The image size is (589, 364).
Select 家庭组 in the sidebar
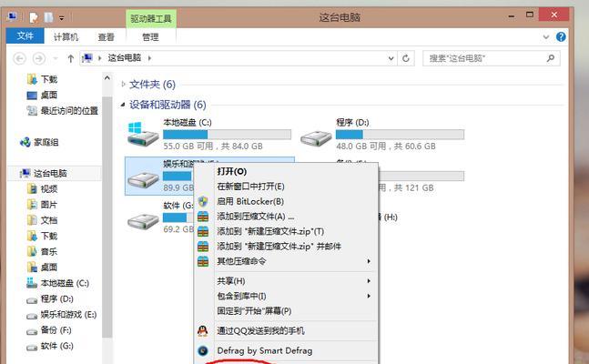coord(46,142)
